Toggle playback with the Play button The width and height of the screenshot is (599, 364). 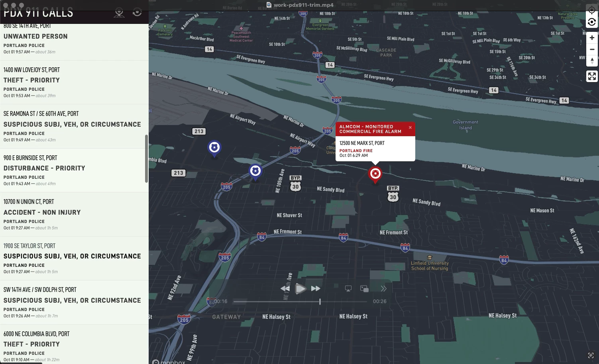(301, 289)
